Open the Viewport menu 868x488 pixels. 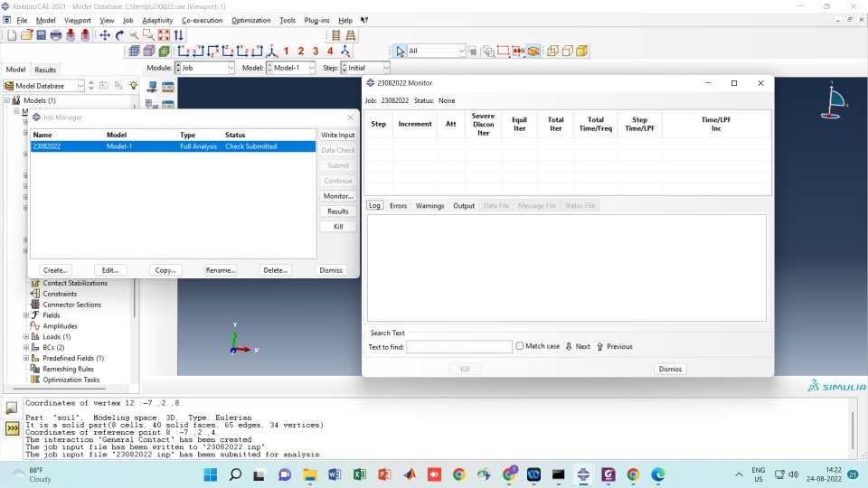pos(78,20)
